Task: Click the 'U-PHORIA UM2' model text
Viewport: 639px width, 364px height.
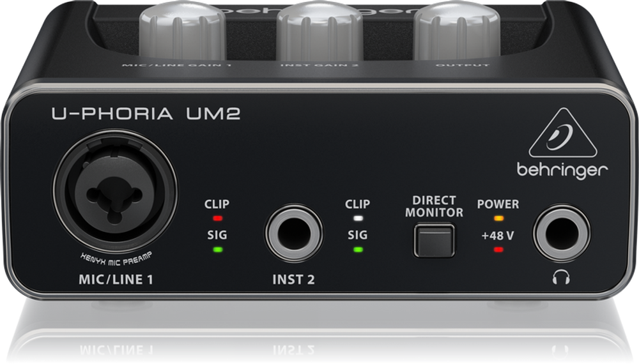Action: [146, 114]
